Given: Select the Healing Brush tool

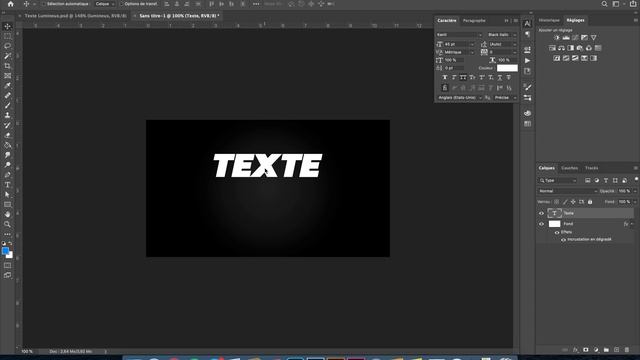Looking at the screenshot, I should [7, 96].
